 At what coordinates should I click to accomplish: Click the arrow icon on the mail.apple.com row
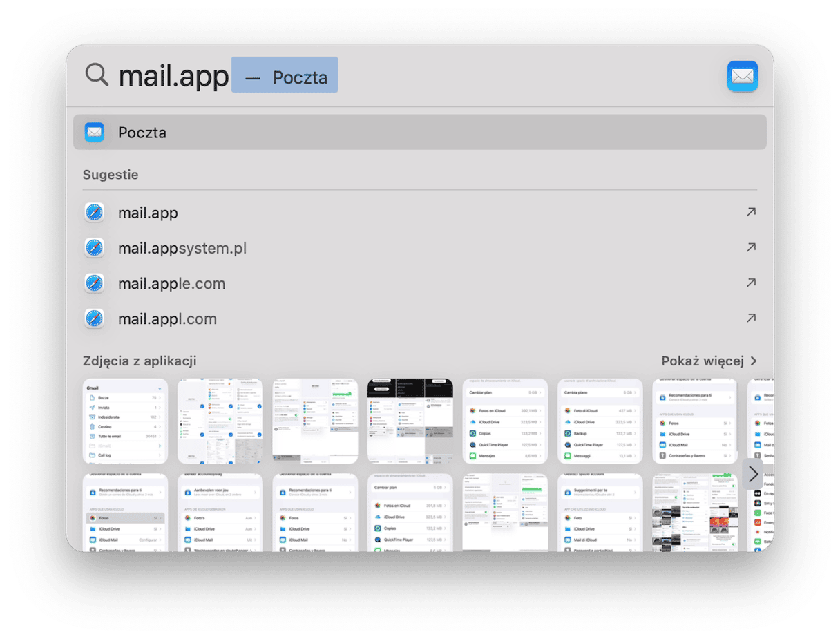pos(751,283)
